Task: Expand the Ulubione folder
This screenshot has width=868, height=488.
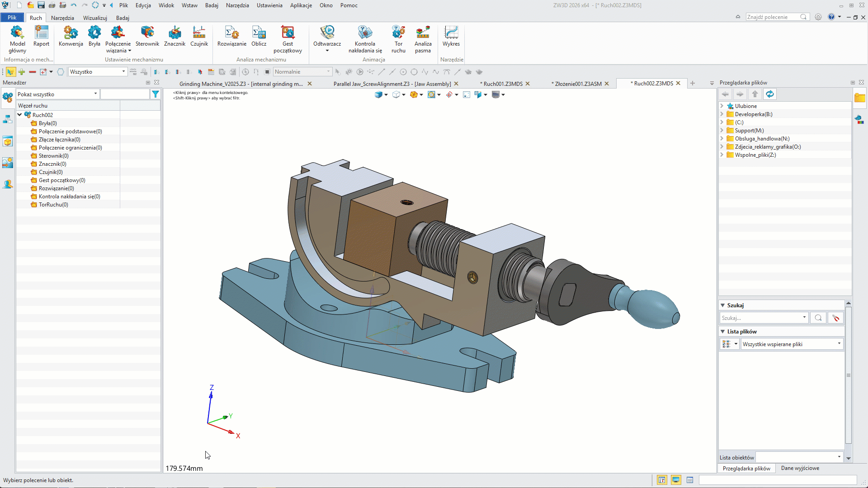Action: (x=722, y=106)
